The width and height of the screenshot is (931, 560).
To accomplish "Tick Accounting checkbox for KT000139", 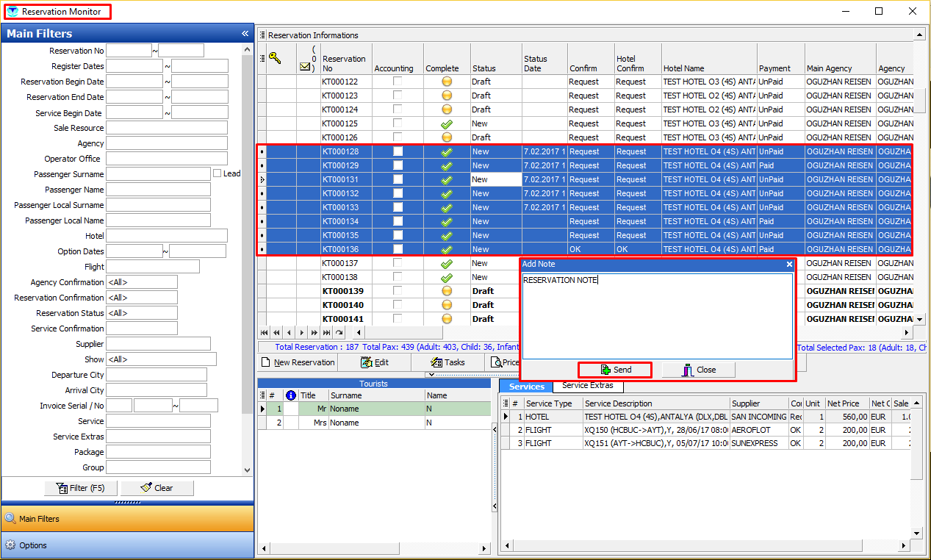I will click(398, 291).
